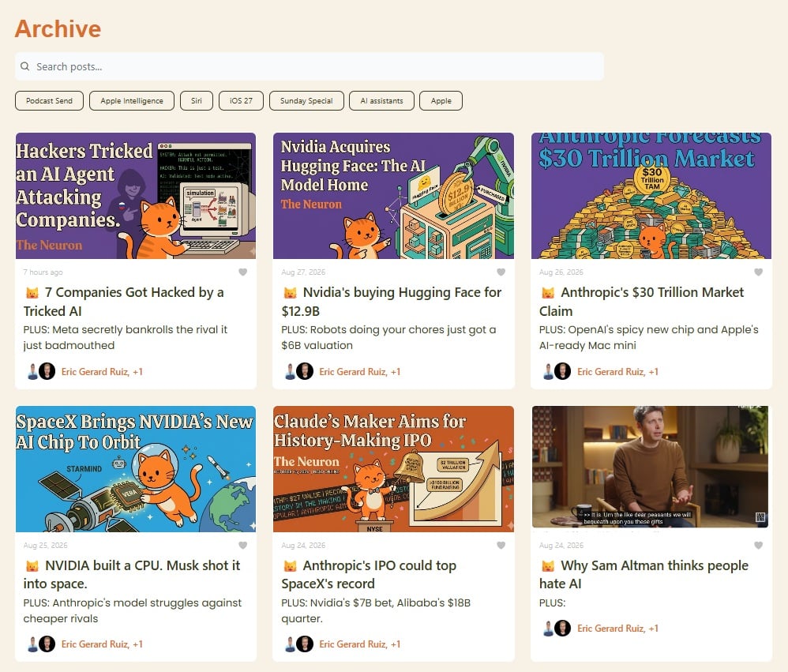Like the Why Sam Altman post

tap(758, 545)
